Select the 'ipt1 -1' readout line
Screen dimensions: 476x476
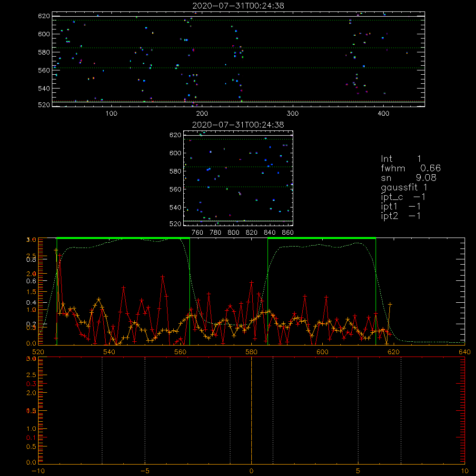pos(401,207)
